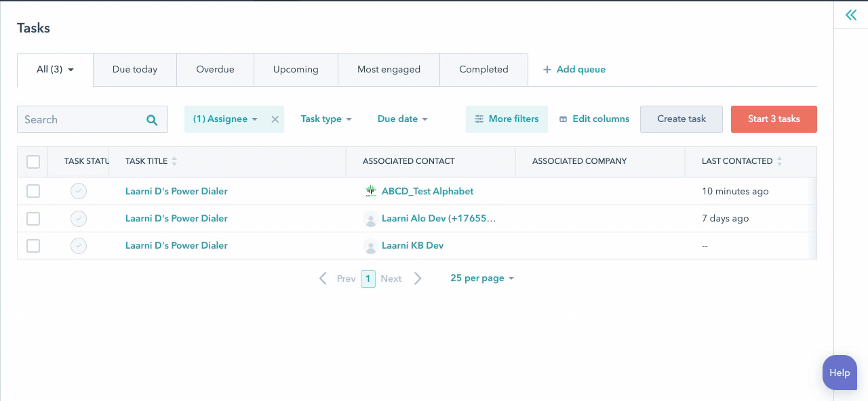Collapse the side panel with double chevron
Screen dimensions: 868x401
point(850,15)
